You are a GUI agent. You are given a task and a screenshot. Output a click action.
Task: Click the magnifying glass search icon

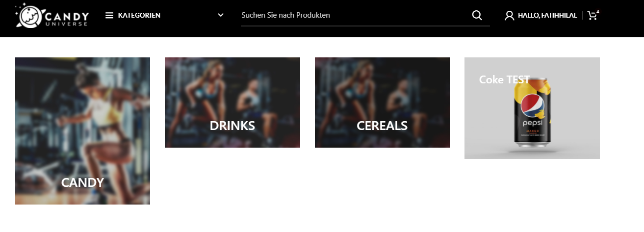click(x=477, y=15)
